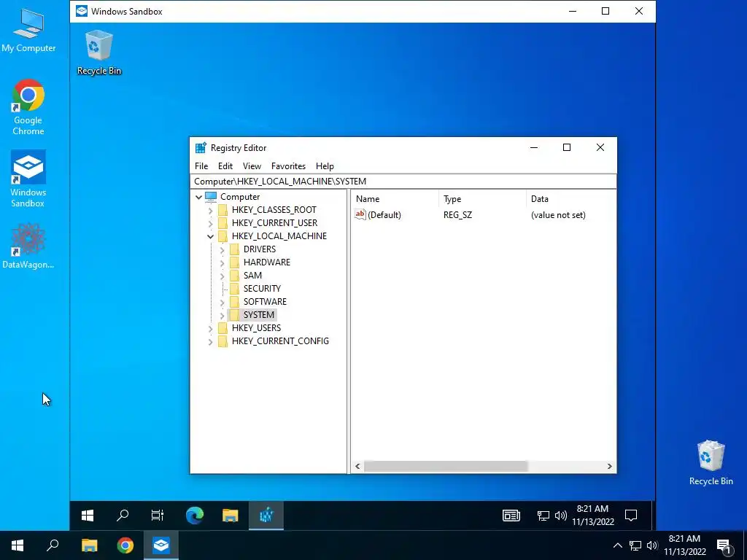Launch Microsoft Edge from Sandbox taskbar
The width and height of the screenshot is (747, 560).
click(194, 516)
